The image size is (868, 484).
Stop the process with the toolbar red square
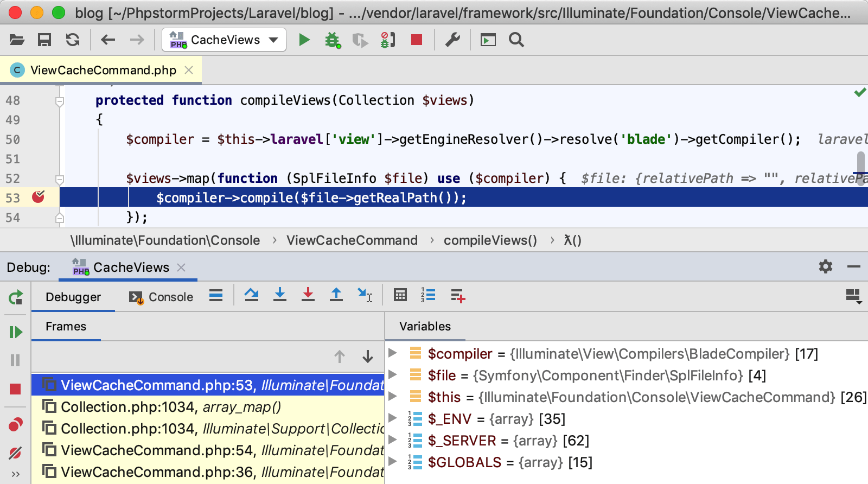(417, 40)
